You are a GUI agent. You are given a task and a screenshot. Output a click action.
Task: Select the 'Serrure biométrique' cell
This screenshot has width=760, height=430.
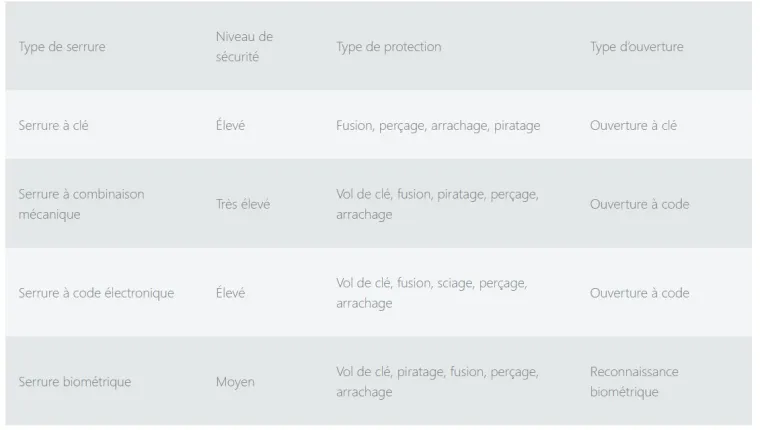point(75,382)
